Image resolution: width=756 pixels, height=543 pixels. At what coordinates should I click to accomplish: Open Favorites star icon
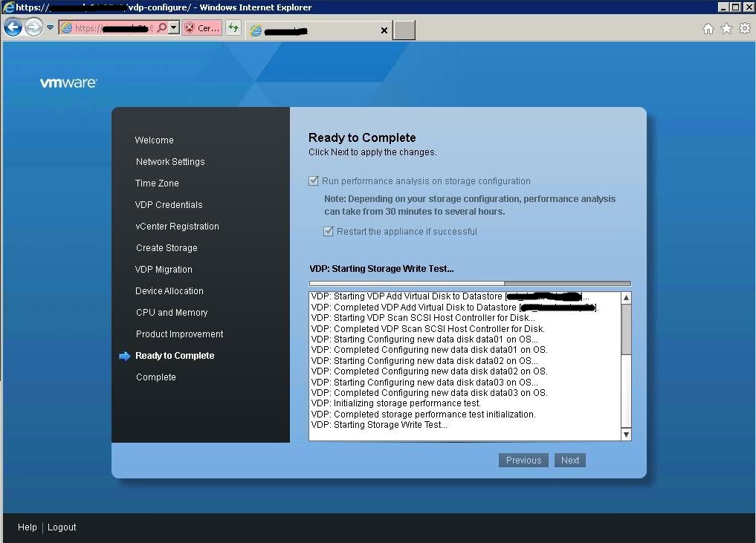[x=726, y=29]
